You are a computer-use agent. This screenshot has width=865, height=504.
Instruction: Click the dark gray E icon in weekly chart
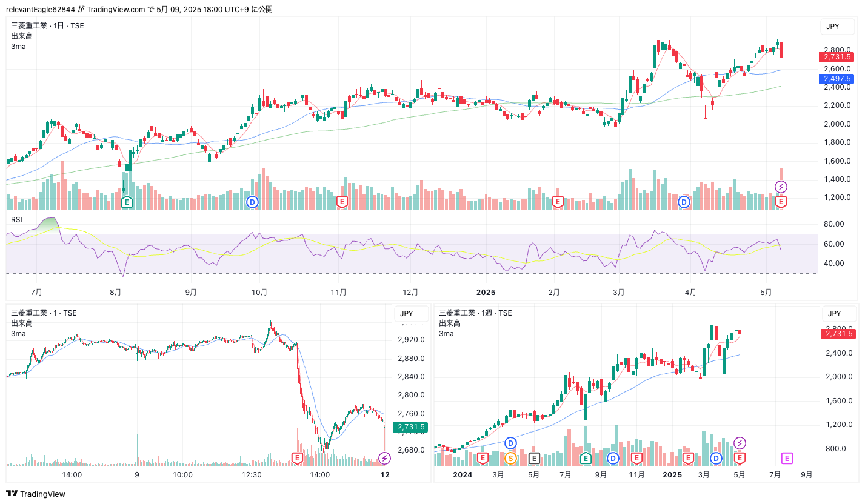[x=534, y=457]
